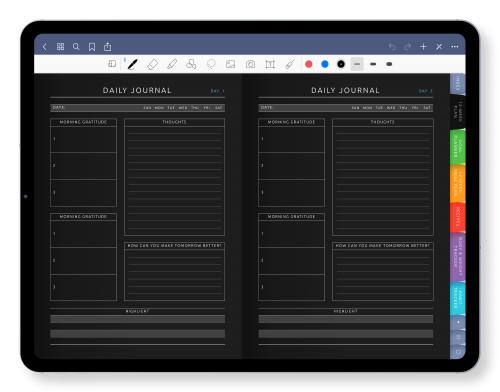Open the three-dot more options menu

coord(455,47)
